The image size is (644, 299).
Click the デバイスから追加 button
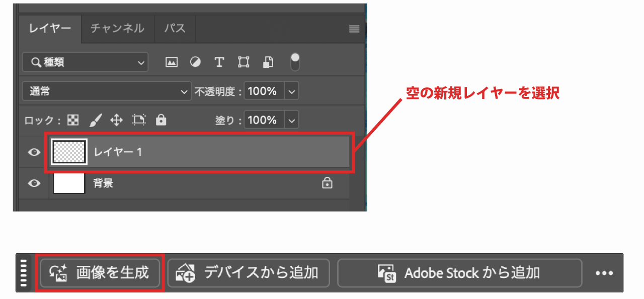pyautogui.click(x=249, y=273)
